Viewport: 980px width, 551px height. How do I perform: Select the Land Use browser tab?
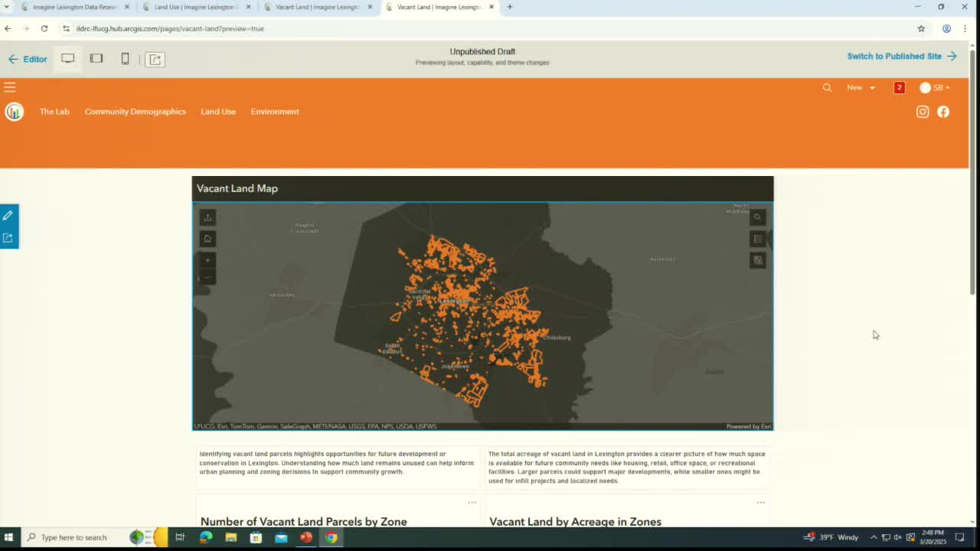click(x=197, y=7)
